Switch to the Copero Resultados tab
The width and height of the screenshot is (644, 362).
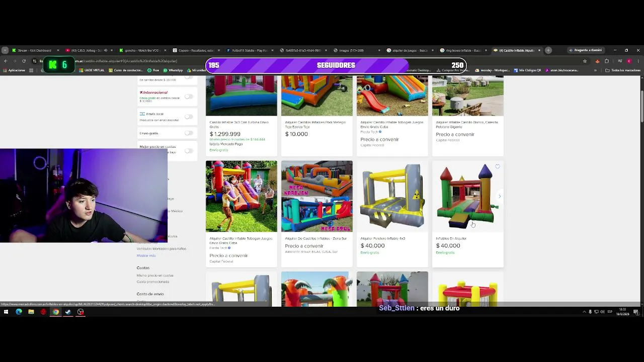coord(196,50)
